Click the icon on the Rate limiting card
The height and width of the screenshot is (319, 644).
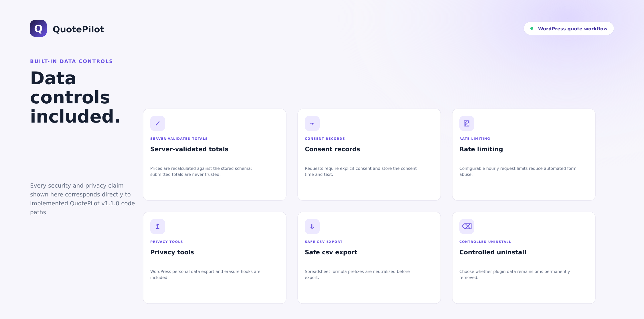467,123
